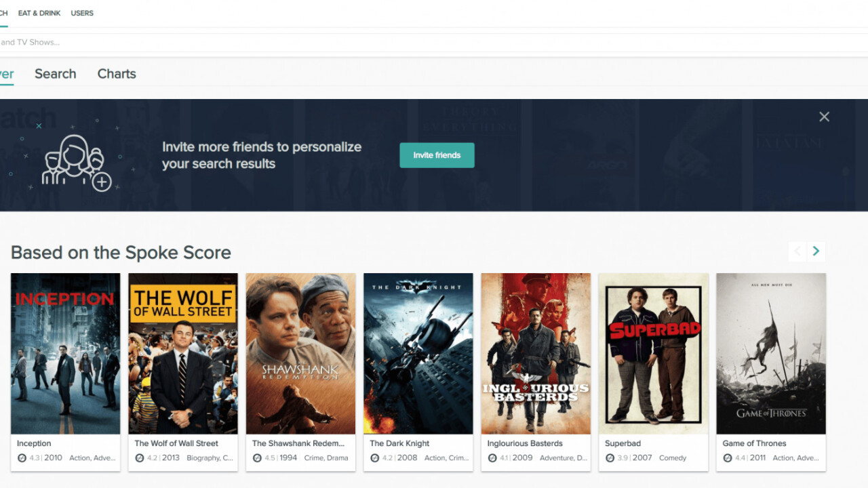The image size is (868, 488).
Task: Open the Inception movie poster
Action: coord(65,353)
